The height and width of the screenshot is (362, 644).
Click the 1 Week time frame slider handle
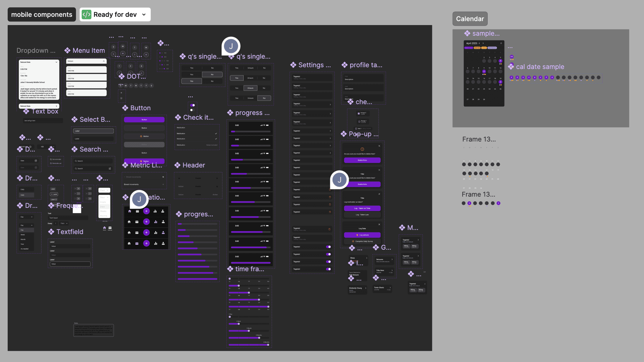point(239,324)
